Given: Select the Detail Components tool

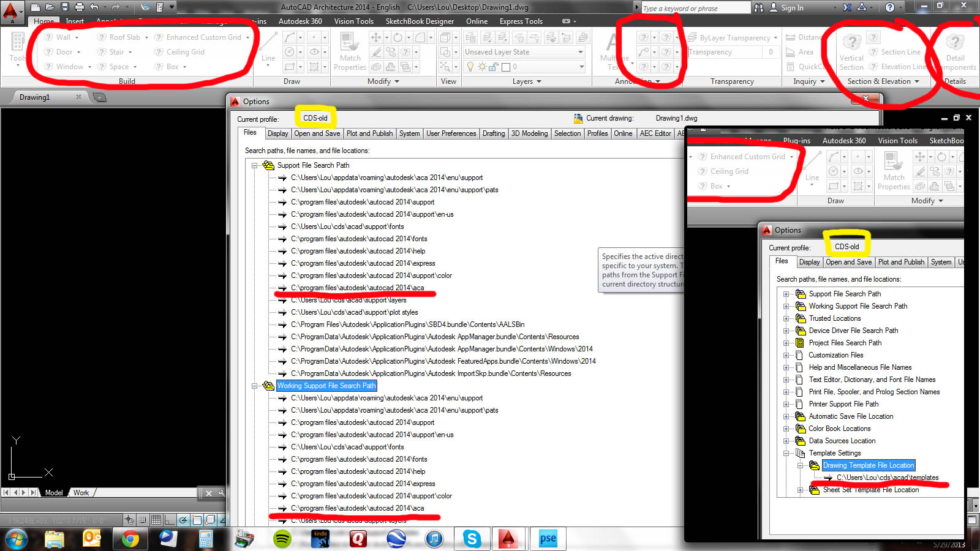Looking at the screenshot, I should coord(956,51).
